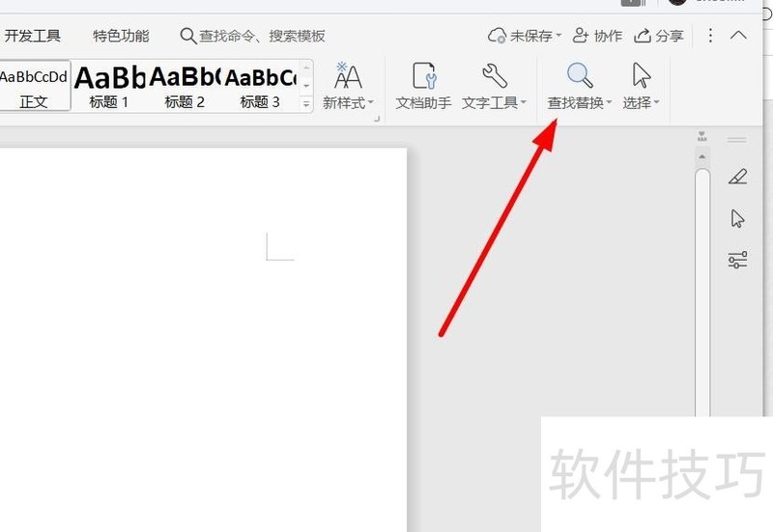Open the 特色功能 ribbon tab
The image size is (773, 532).
point(121,36)
